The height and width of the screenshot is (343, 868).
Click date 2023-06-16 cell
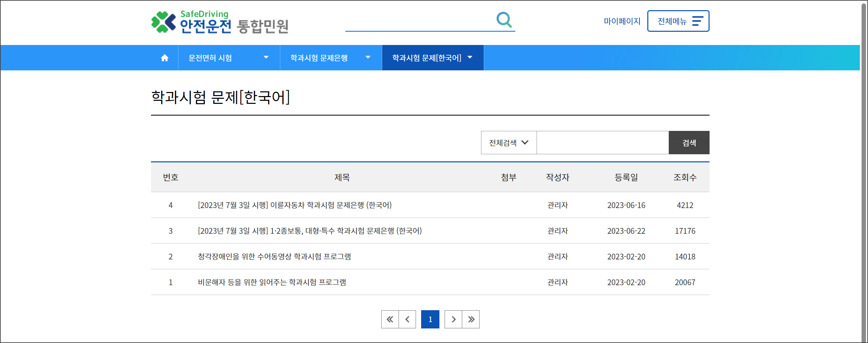click(626, 205)
